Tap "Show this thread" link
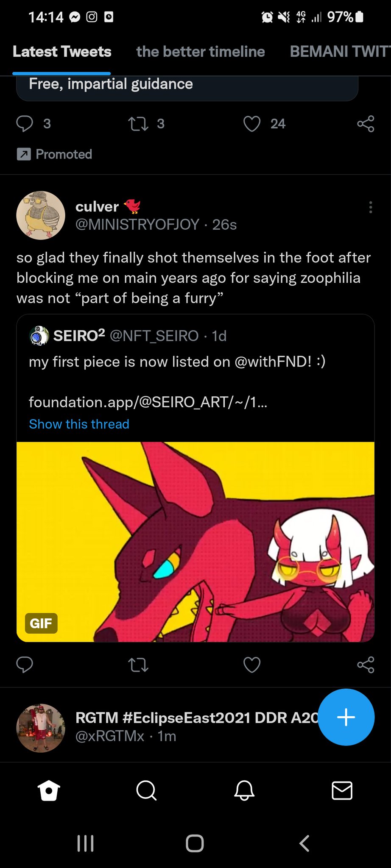 coord(79,424)
